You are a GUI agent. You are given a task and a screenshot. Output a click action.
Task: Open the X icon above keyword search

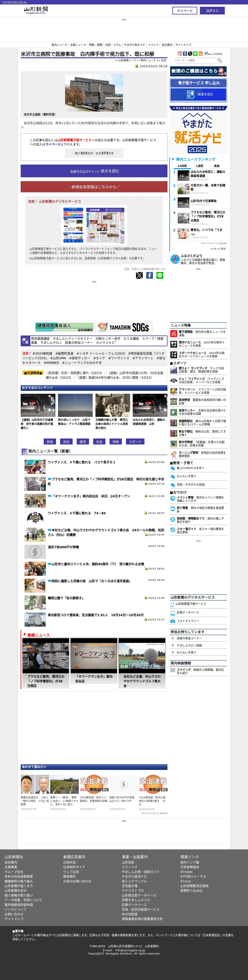(190, 54)
